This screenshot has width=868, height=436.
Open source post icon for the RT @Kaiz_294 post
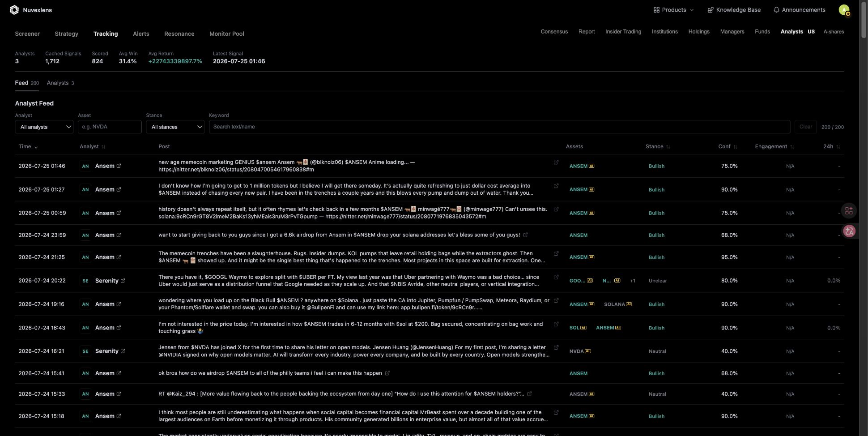[x=529, y=394]
